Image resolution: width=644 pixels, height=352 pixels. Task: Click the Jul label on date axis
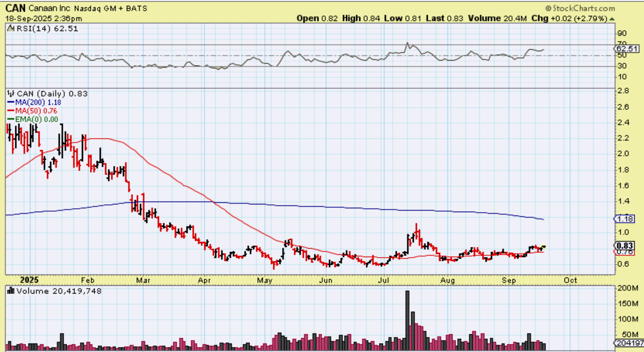coord(383,280)
